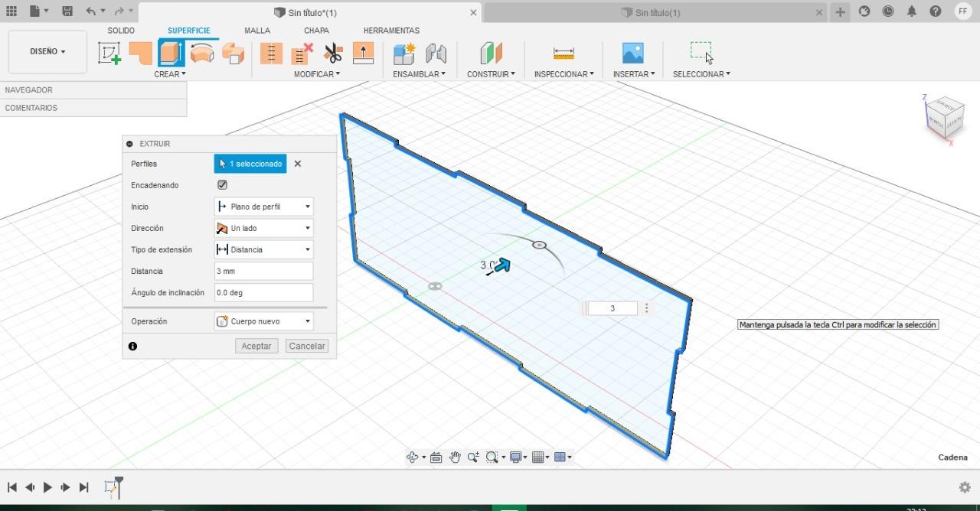Click the selection tool icon in SELECCIONAR
This screenshot has width=980, height=511.
click(701, 54)
